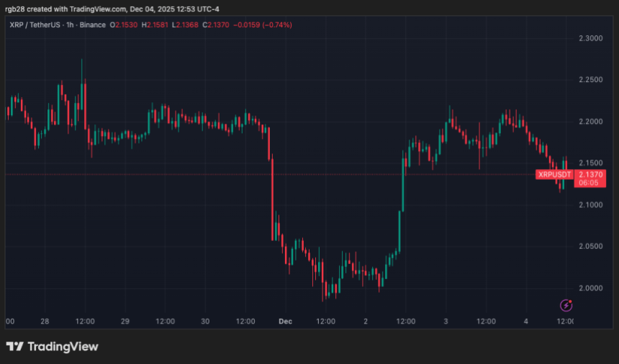Click the change value −0.0159 (−0.74%)
The image size is (619, 364).
263,25
